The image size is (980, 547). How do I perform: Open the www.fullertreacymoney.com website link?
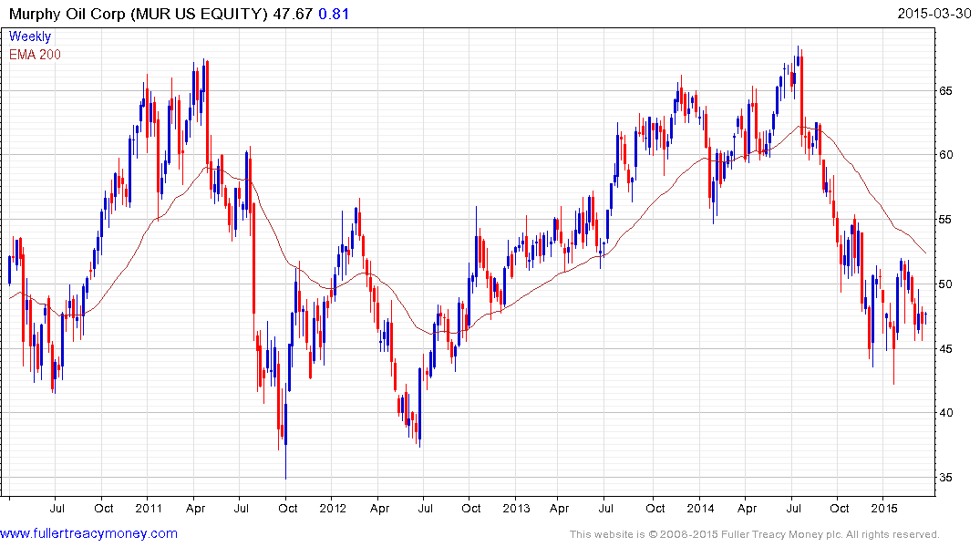point(88,533)
